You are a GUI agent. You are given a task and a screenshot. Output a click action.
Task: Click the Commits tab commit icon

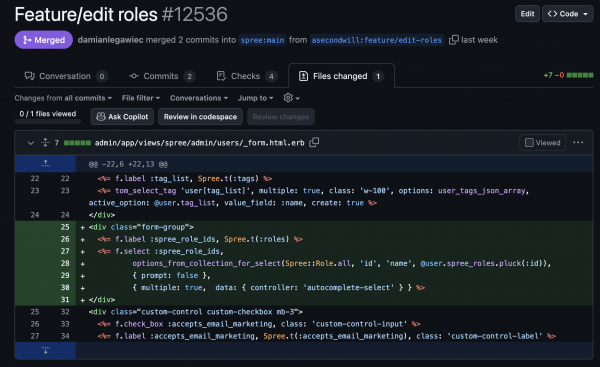[134, 76]
